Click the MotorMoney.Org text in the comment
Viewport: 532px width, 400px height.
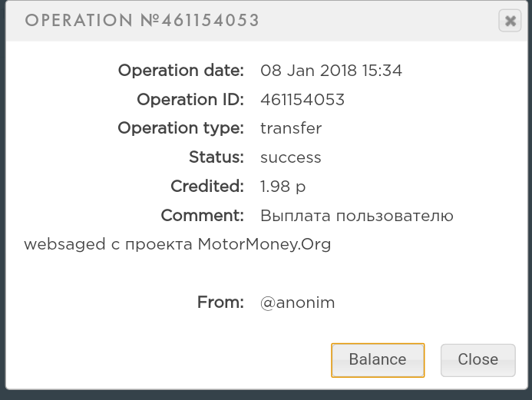pyautogui.click(x=264, y=245)
